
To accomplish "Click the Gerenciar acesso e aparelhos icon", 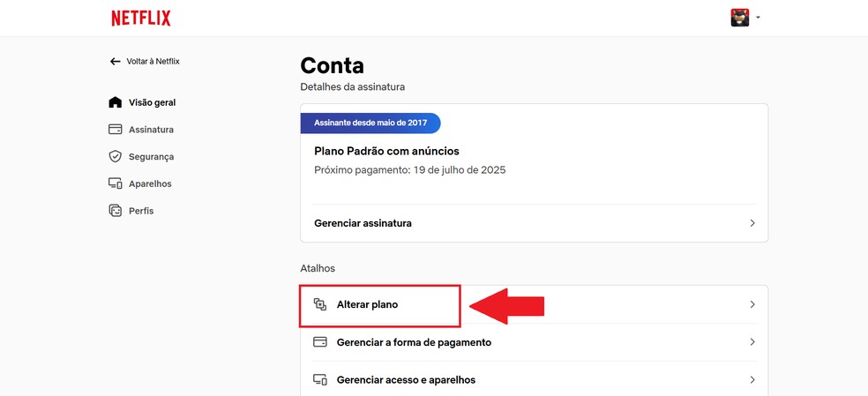I will [320, 380].
